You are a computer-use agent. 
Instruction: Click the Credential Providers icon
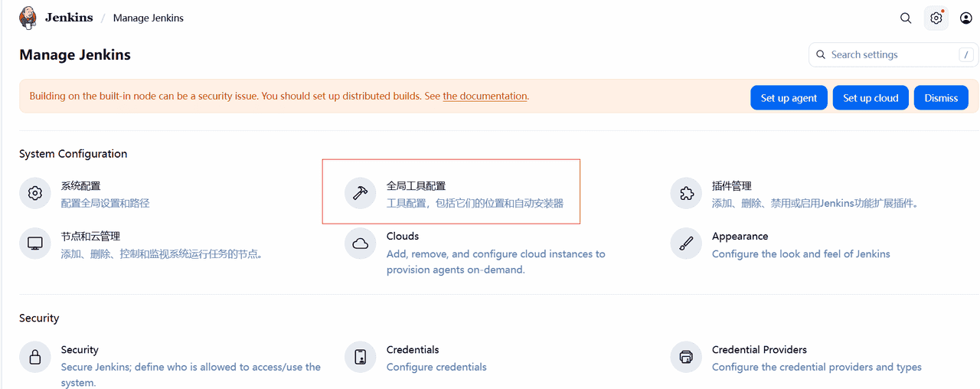click(686, 358)
